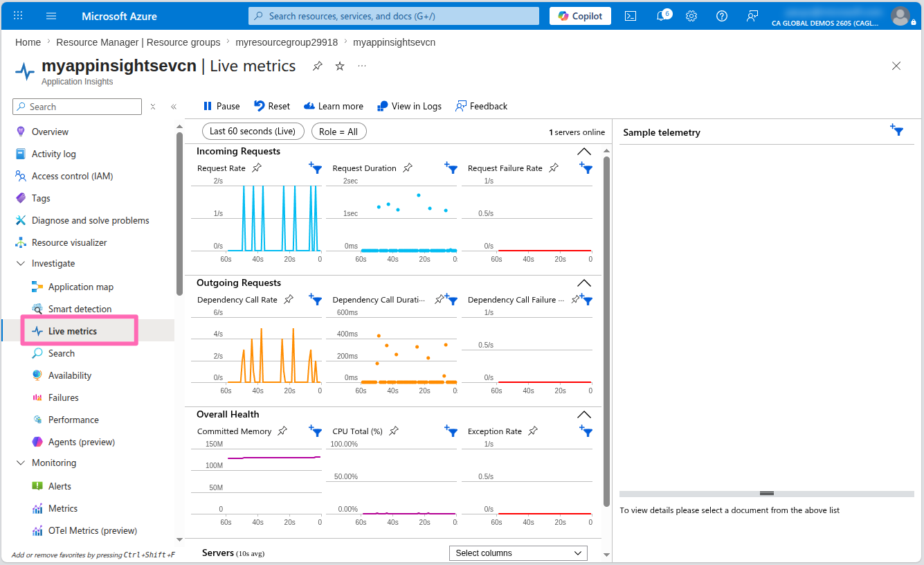This screenshot has height=565, width=924.
Task: Click the Sample telemetry pane splitter handle
Action: point(766,494)
